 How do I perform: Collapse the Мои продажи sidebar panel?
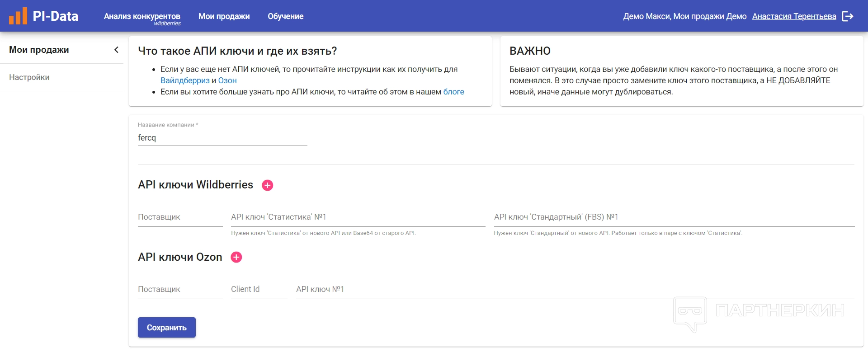[x=116, y=50]
